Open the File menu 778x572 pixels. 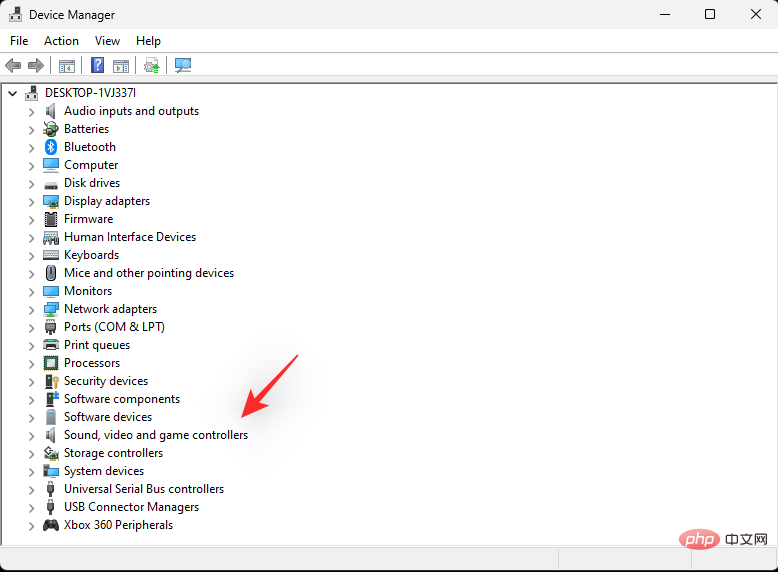point(19,41)
